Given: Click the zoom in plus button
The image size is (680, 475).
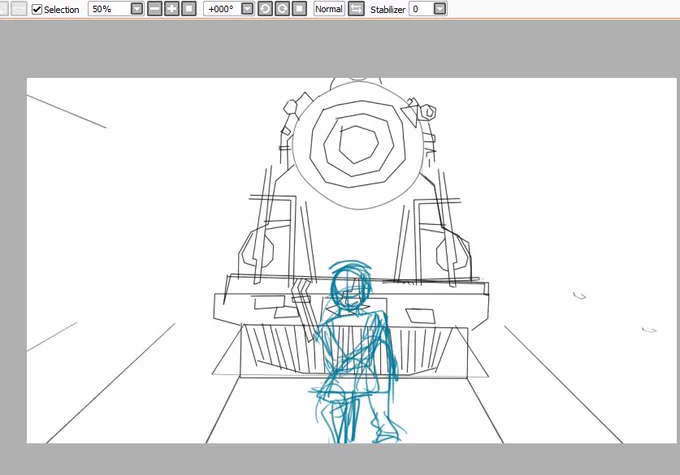Looking at the screenshot, I should 172,9.
